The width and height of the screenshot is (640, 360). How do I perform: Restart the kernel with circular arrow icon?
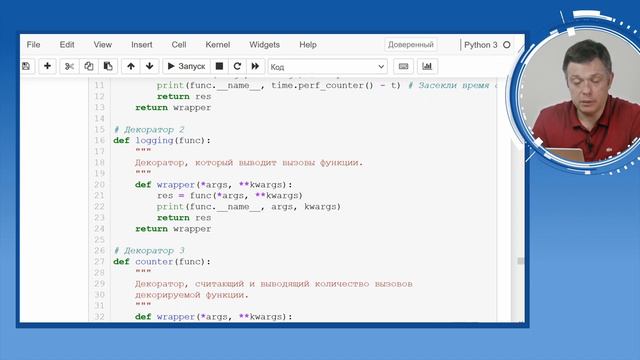pyautogui.click(x=237, y=66)
